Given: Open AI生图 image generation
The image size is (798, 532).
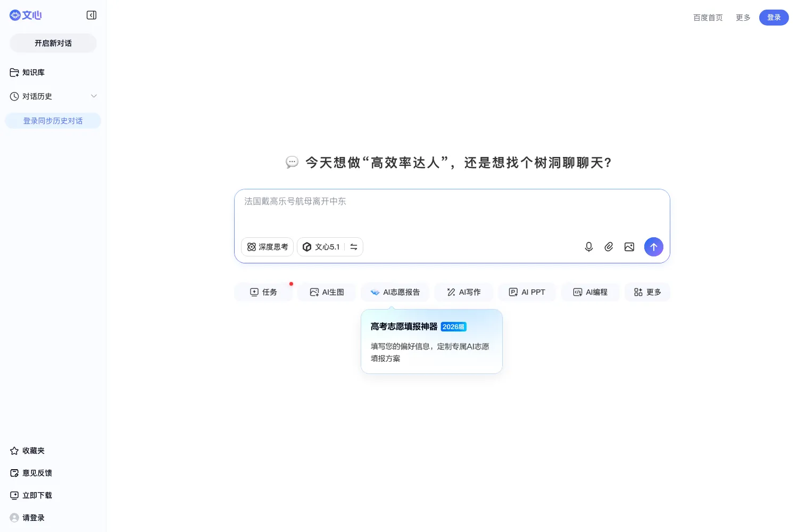Looking at the screenshot, I should pos(327,292).
